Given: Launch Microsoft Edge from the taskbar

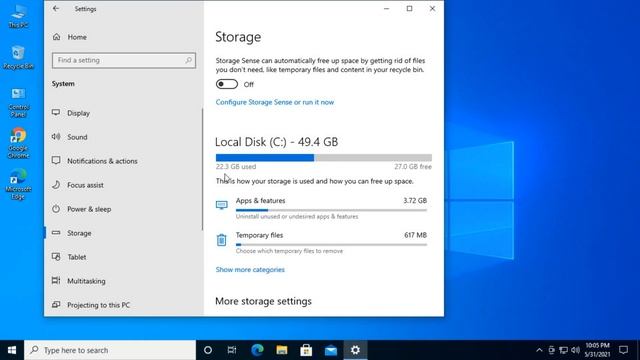Looking at the screenshot, I should coord(257,350).
